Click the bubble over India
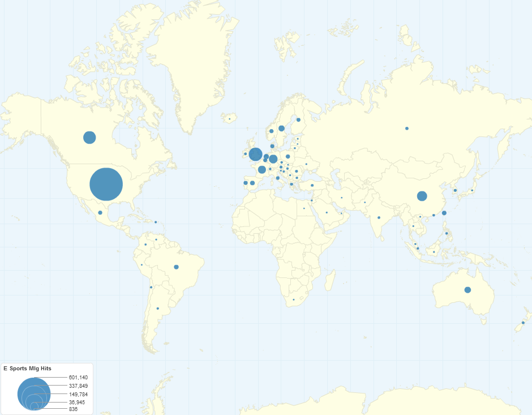This screenshot has height=415, width=532. (x=379, y=217)
